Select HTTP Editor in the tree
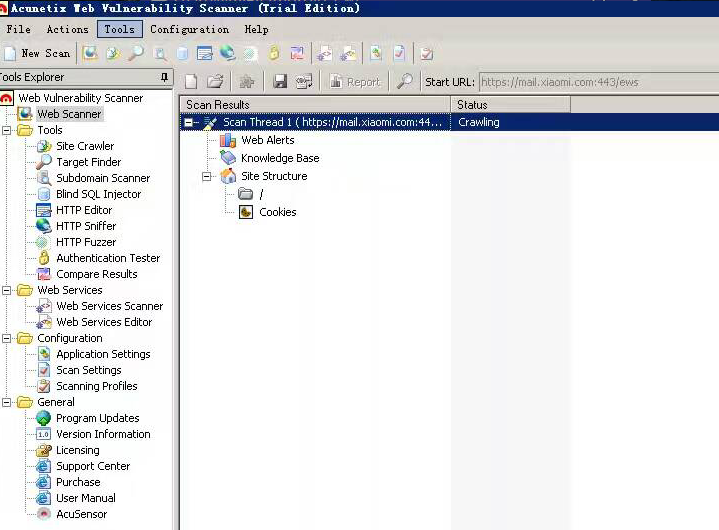 pos(84,210)
